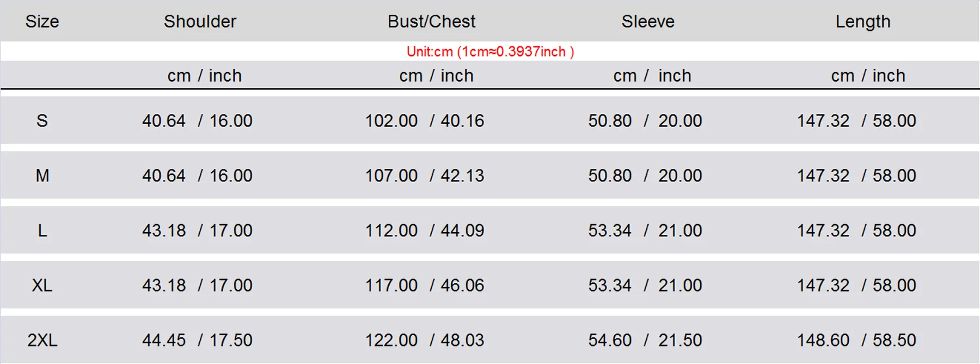Select the XL row label
Screen dimensions: 980x364
[x=42, y=285]
